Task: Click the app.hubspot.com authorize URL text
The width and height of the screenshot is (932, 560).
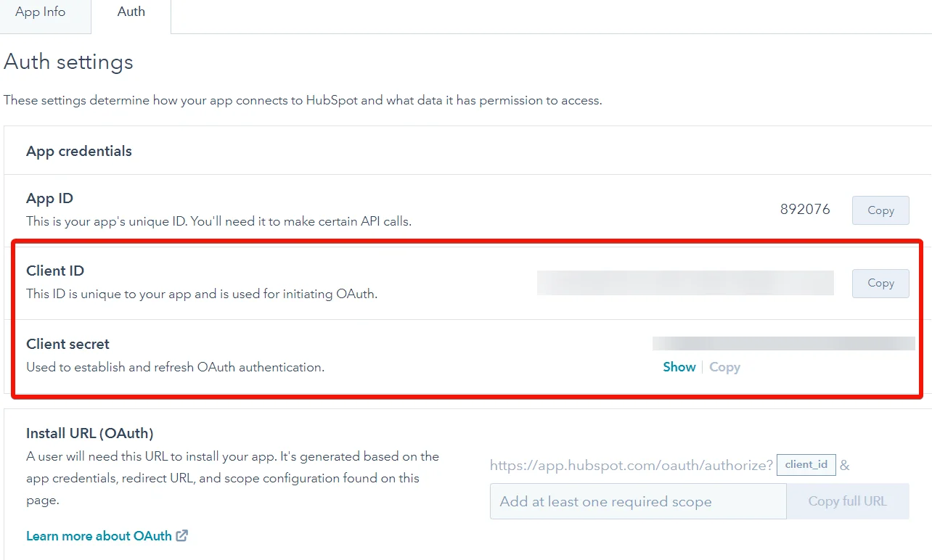Action: [631, 465]
